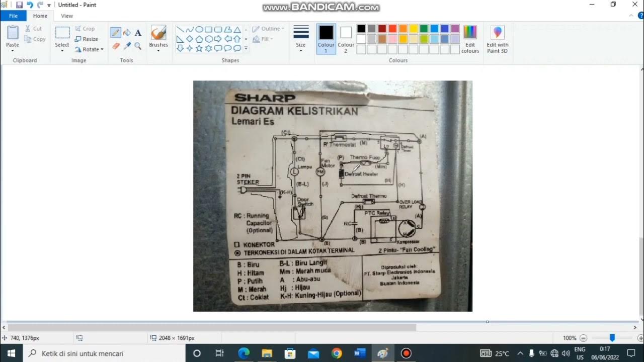Open Microsoft Edge from taskbar
The image size is (644, 362).
(244, 353)
